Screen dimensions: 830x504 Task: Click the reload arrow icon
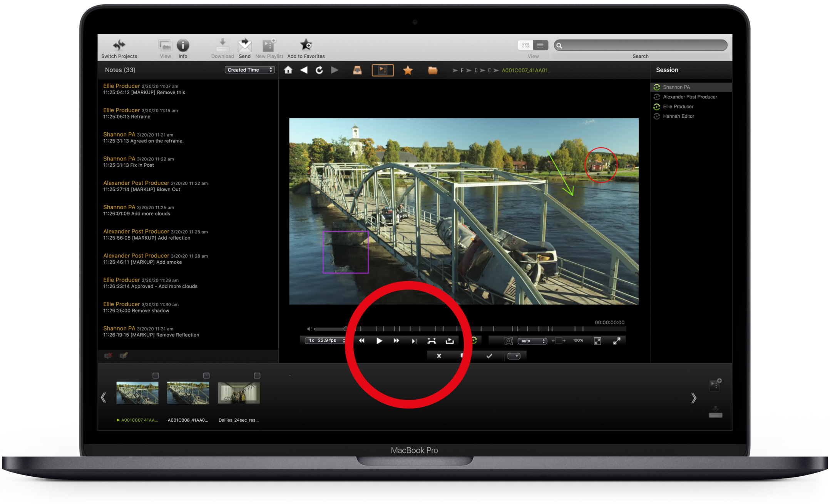coord(319,70)
